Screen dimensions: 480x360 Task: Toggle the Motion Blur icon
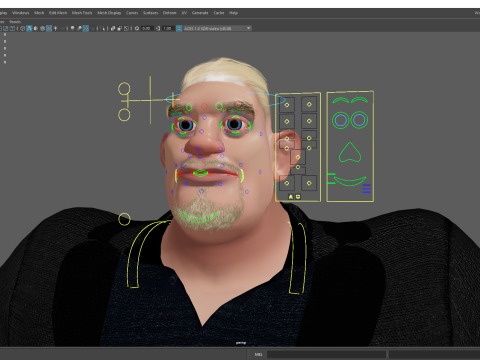pyautogui.click(x=79, y=28)
